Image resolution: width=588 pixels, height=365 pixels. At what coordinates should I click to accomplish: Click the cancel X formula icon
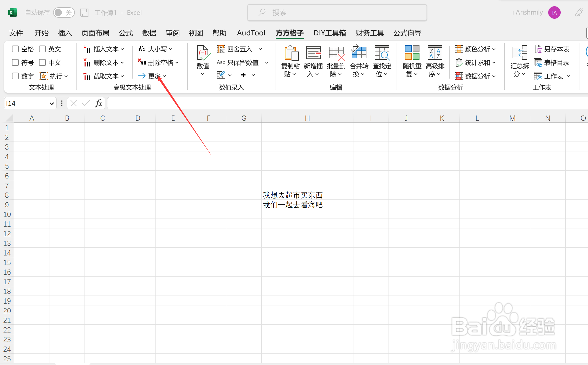(x=74, y=103)
